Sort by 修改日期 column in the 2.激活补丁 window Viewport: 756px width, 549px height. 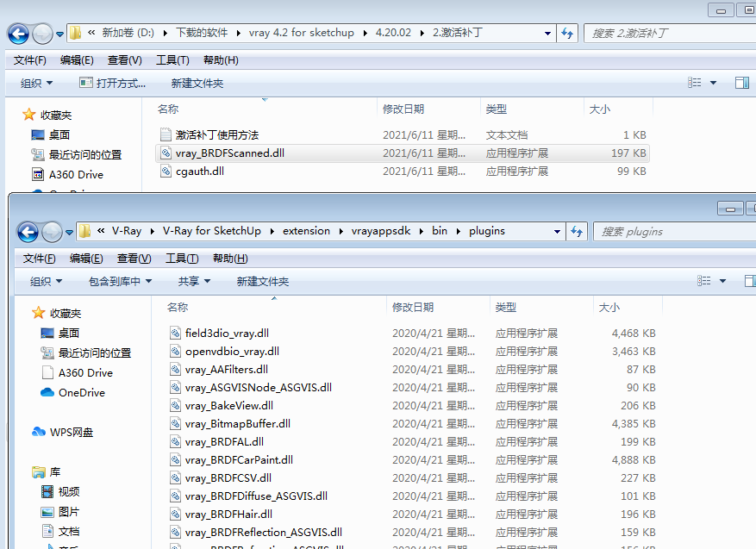click(x=403, y=109)
